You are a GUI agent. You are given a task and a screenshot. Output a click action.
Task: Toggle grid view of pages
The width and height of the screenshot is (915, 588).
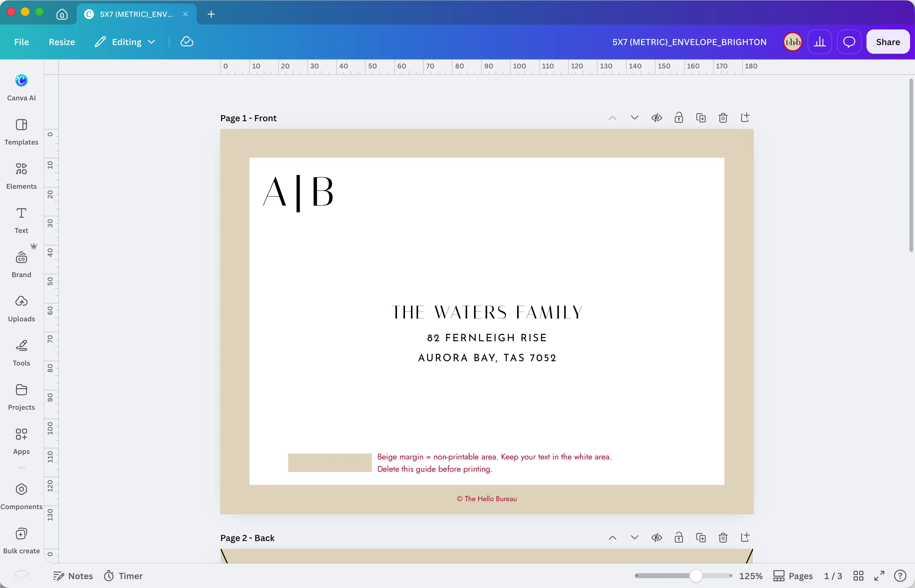(859, 575)
